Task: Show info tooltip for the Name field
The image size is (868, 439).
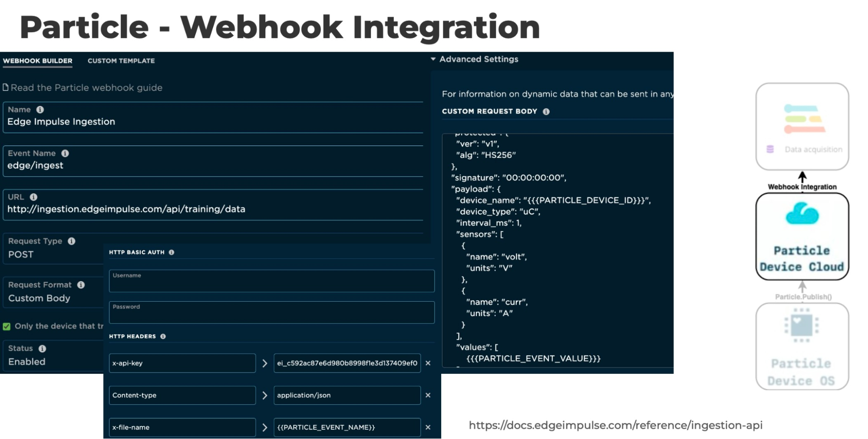Action: [40, 110]
